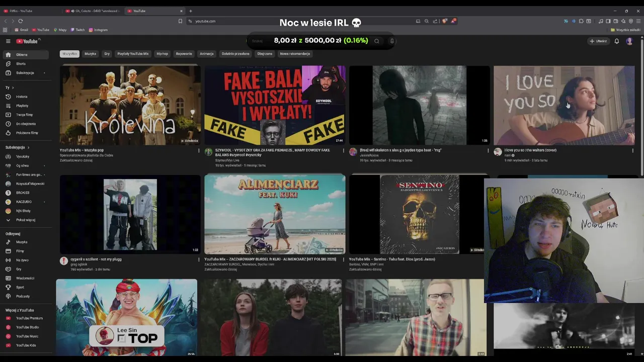644x362 pixels.
Task: Open the new browser tab plus button
Action: tap(190, 11)
